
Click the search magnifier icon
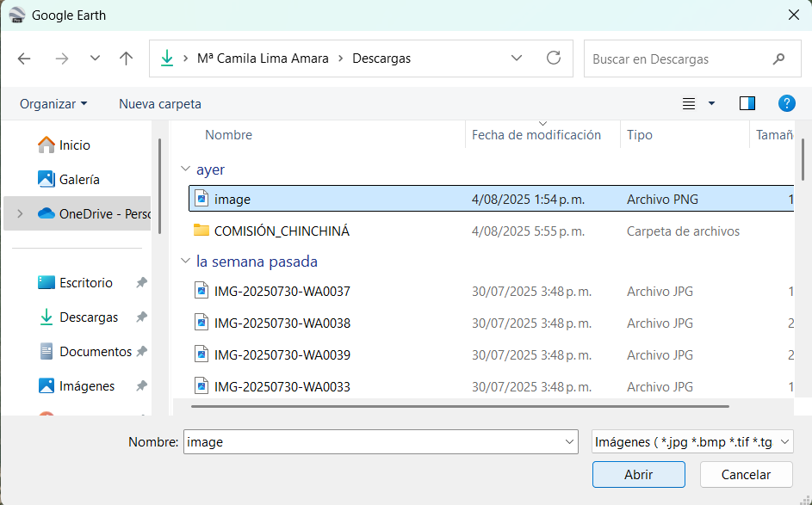click(778, 59)
